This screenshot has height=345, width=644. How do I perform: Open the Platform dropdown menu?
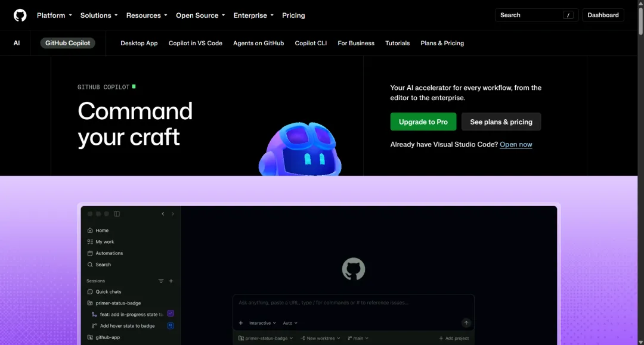54,15
